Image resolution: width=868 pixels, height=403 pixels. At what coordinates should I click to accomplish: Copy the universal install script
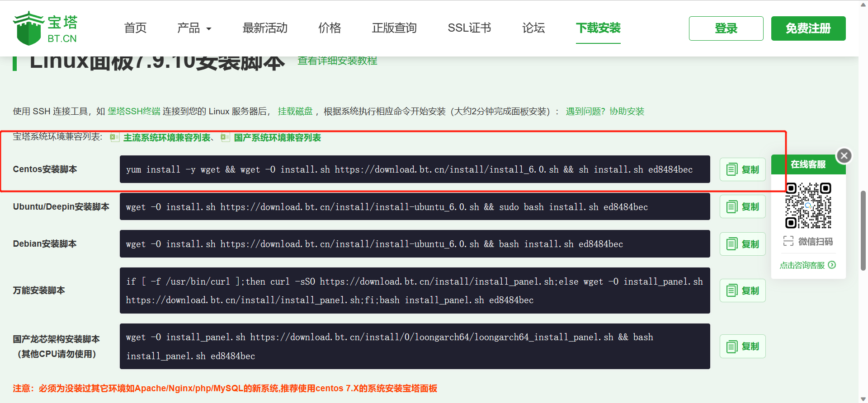tap(742, 291)
